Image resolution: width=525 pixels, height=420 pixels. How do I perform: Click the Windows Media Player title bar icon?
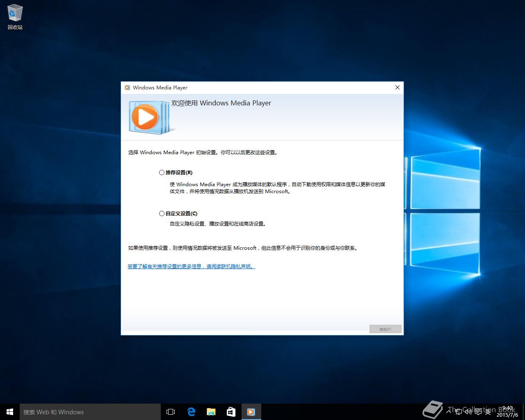pos(127,87)
